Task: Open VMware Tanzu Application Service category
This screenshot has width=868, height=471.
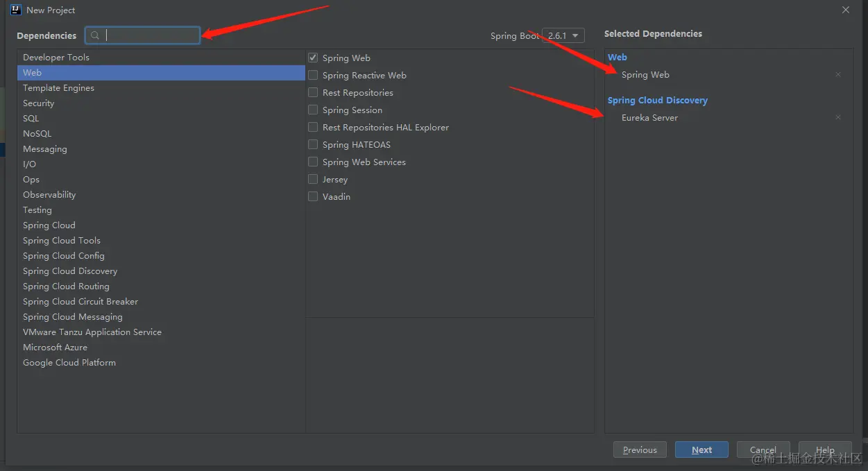Action: pos(161,332)
